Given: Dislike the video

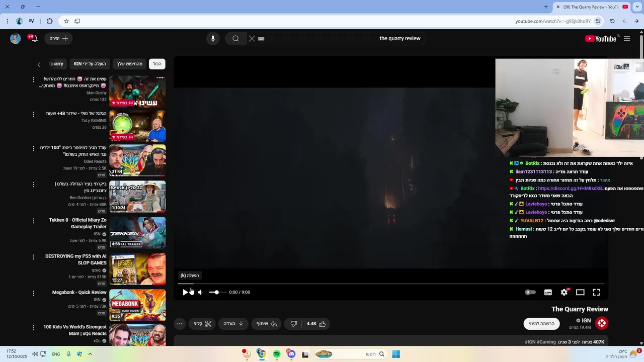Looking at the screenshot, I should 294,324.
